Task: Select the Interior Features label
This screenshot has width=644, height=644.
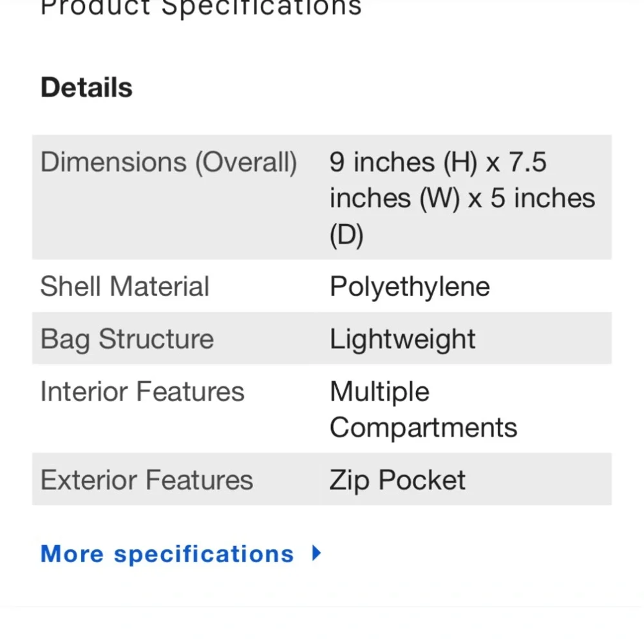Action: click(142, 392)
